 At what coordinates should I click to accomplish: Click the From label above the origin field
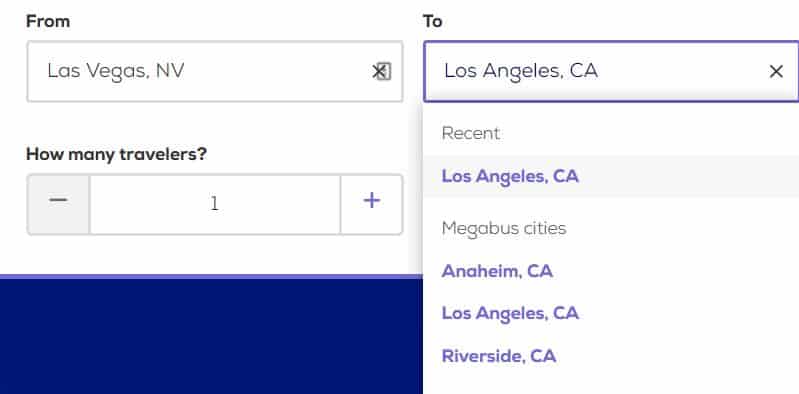point(48,21)
